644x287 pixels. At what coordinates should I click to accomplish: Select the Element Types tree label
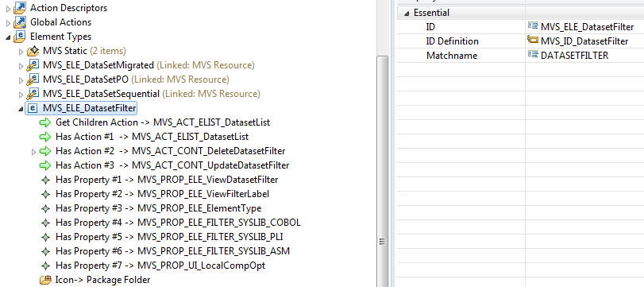point(61,37)
